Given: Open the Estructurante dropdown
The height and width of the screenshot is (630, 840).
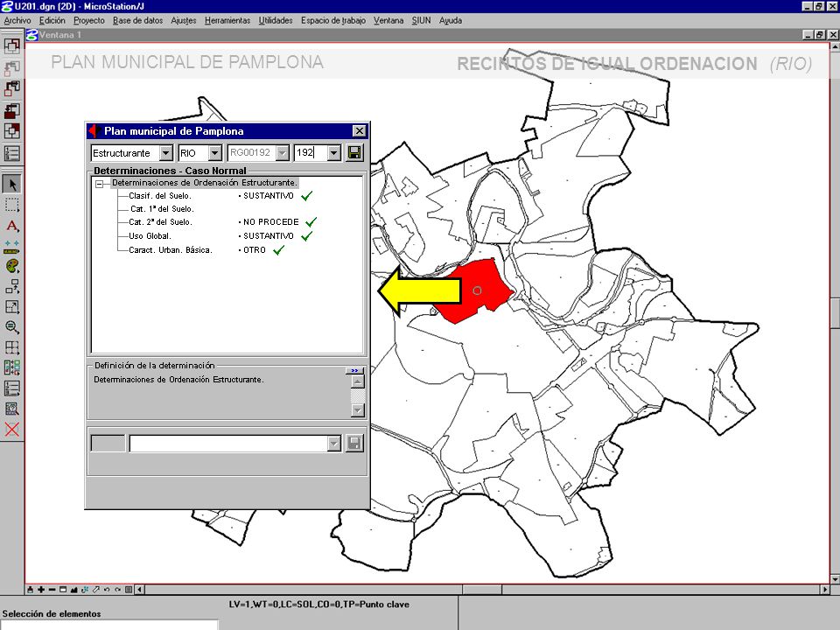Looking at the screenshot, I should (x=165, y=153).
